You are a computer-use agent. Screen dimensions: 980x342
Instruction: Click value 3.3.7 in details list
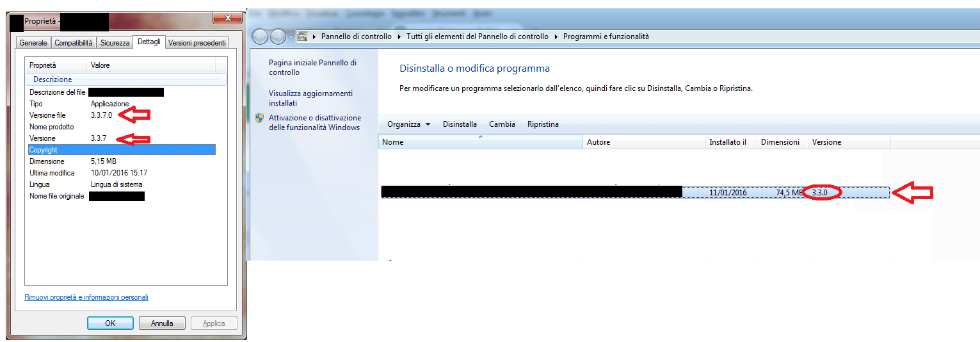click(x=99, y=138)
